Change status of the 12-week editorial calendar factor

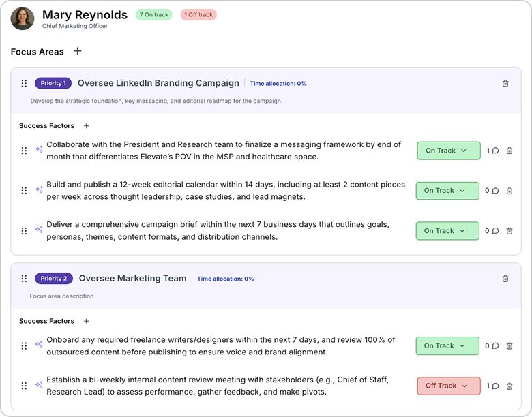[x=447, y=191]
